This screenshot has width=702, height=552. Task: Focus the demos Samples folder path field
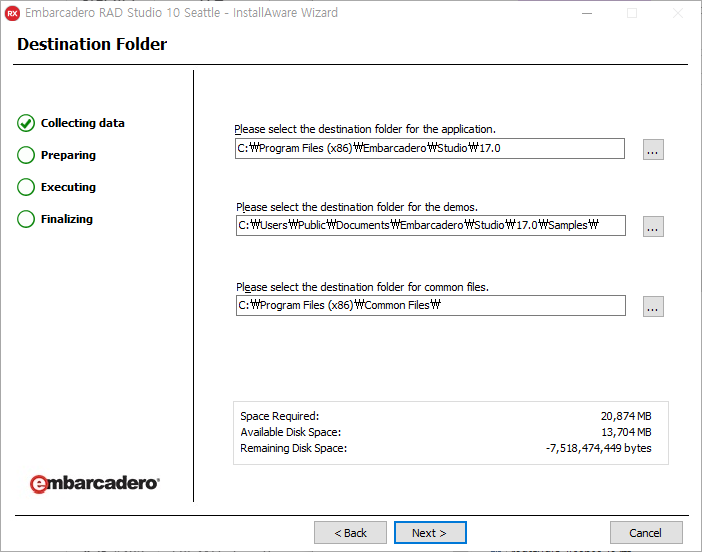pos(429,226)
